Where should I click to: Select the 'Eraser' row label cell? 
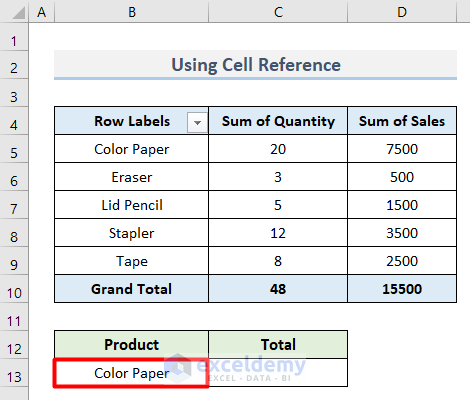(x=132, y=177)
